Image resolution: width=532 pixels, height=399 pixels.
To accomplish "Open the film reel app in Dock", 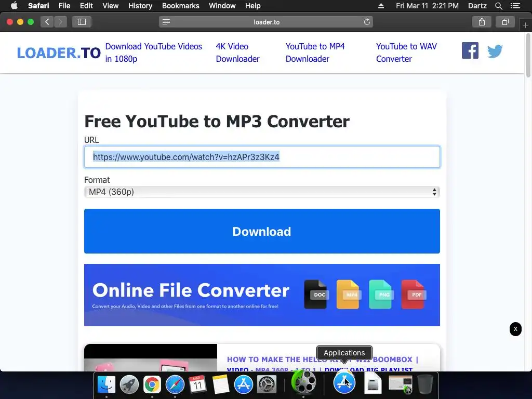I will point(303,382).
